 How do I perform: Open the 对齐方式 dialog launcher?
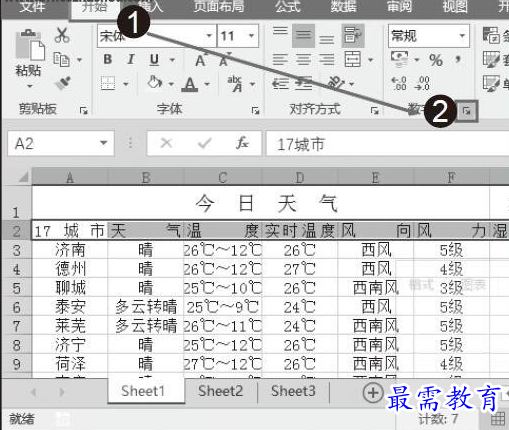pos(375,110)
